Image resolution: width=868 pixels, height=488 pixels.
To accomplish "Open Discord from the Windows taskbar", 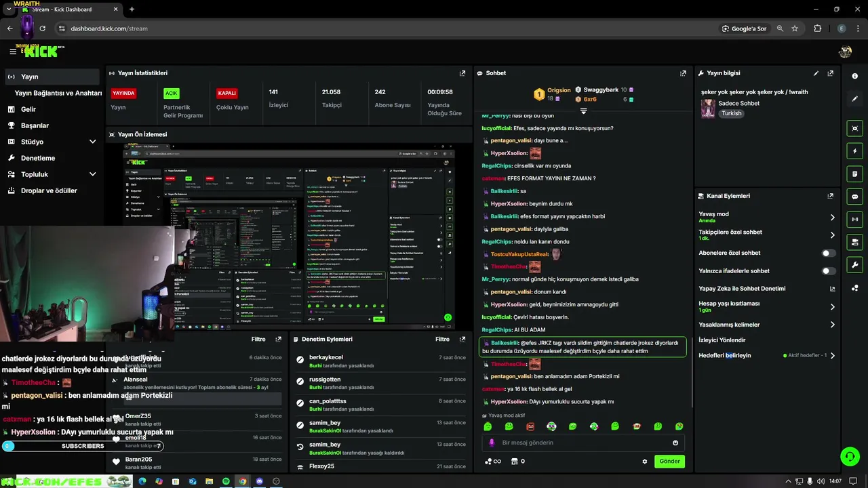I will click(259, 481).
